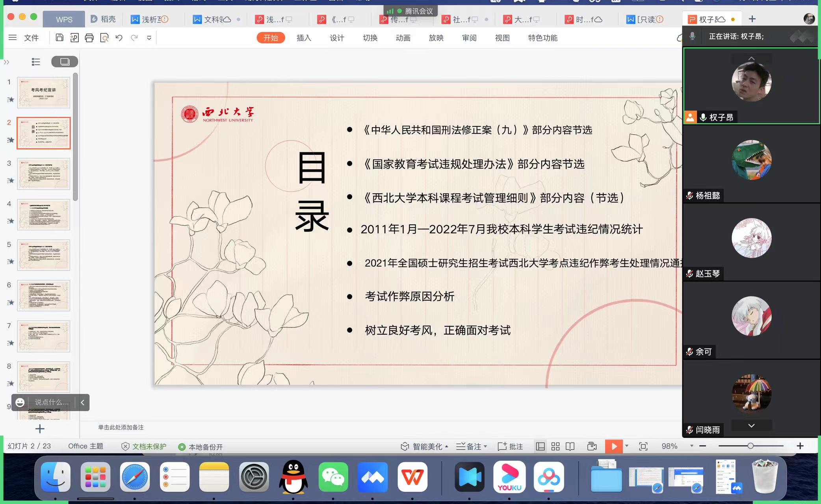Switch to slide sorter grid view

click(x=555, y=446)
